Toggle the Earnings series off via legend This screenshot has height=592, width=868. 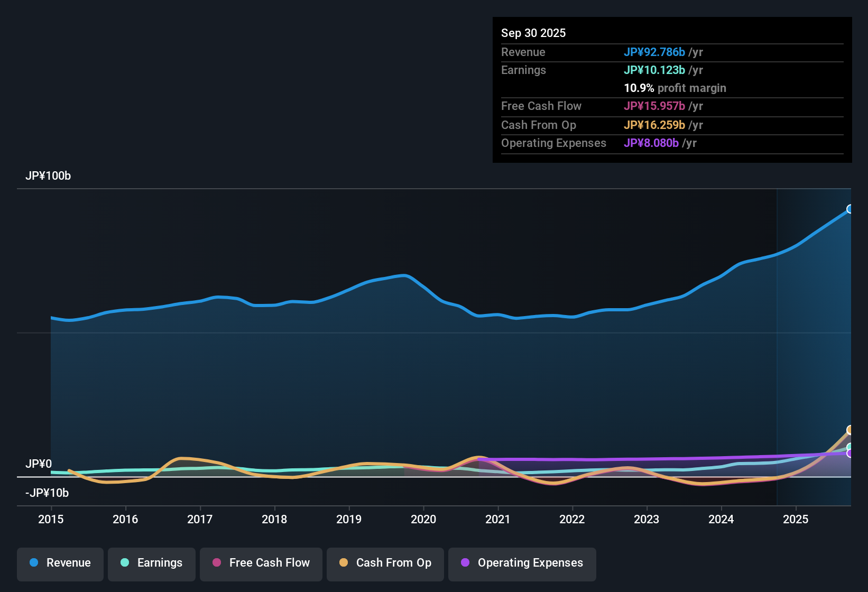coord(151,563)
